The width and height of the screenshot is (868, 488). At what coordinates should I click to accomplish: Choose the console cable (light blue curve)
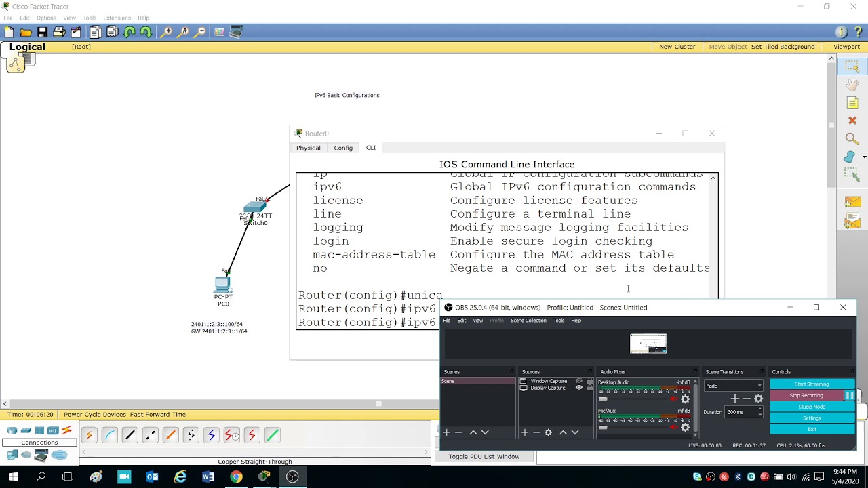point(109,435)
